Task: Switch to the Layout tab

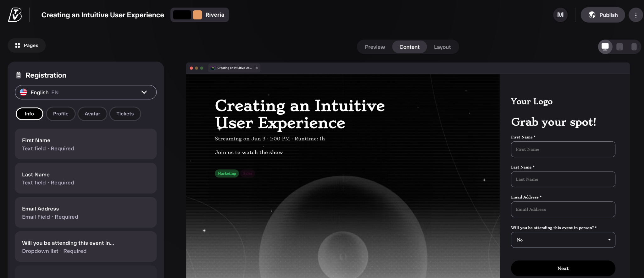Action: point(442,47)
